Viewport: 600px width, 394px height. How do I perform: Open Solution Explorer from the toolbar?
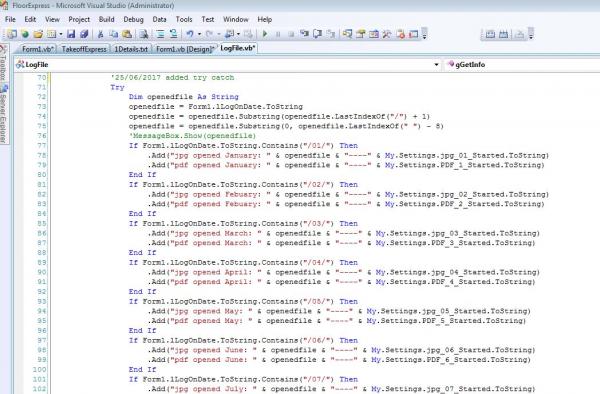[x=347, y=34]
